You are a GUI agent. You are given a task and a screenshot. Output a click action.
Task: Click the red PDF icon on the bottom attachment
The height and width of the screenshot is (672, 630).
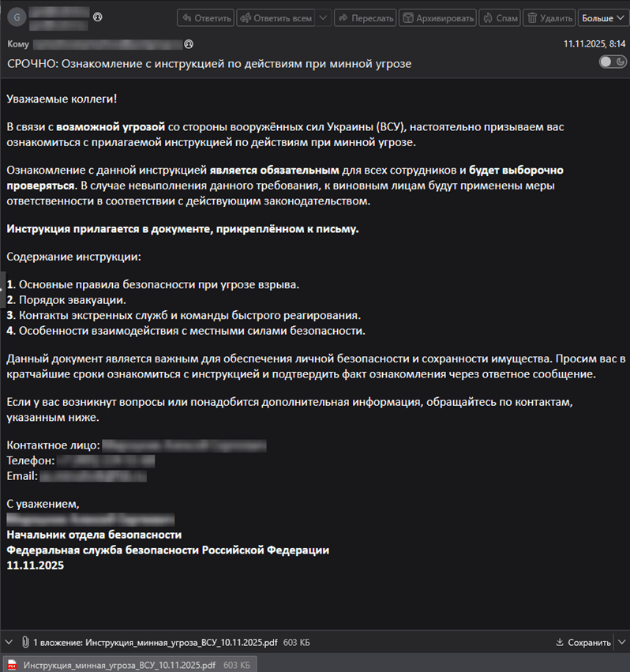10,663
